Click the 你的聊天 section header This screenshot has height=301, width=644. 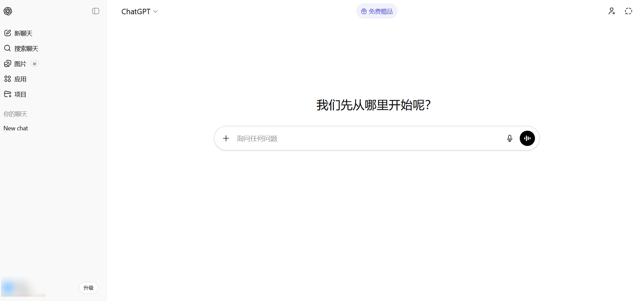click(16, 114)
